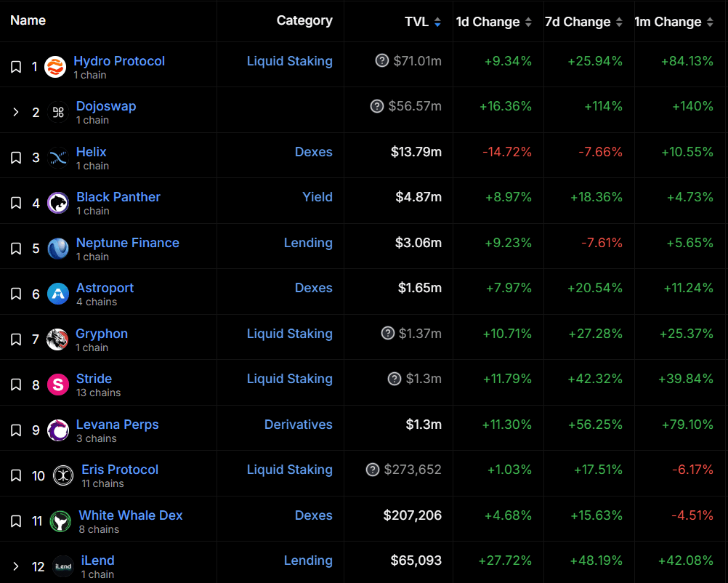Open Derivatives category link for Levana Perps
Viewport: 728px width, 583px height.
[x=298, y=425]
